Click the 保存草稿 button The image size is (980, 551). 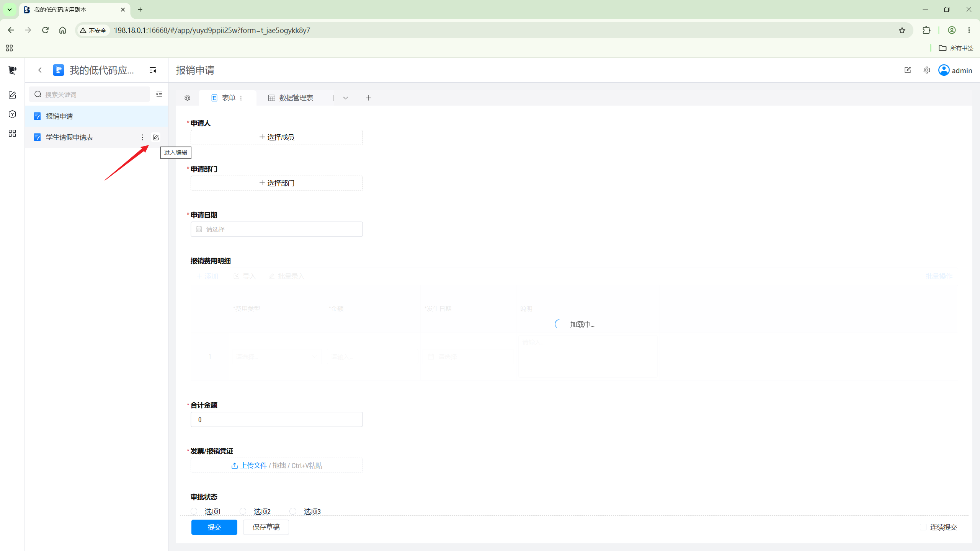coord(266,527)
